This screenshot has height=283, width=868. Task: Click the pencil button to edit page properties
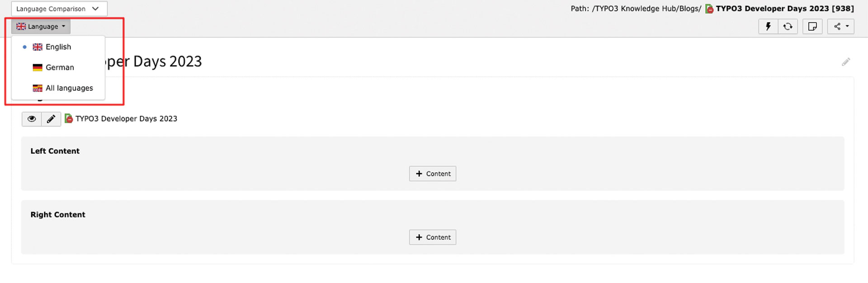(x=51, y=119)
